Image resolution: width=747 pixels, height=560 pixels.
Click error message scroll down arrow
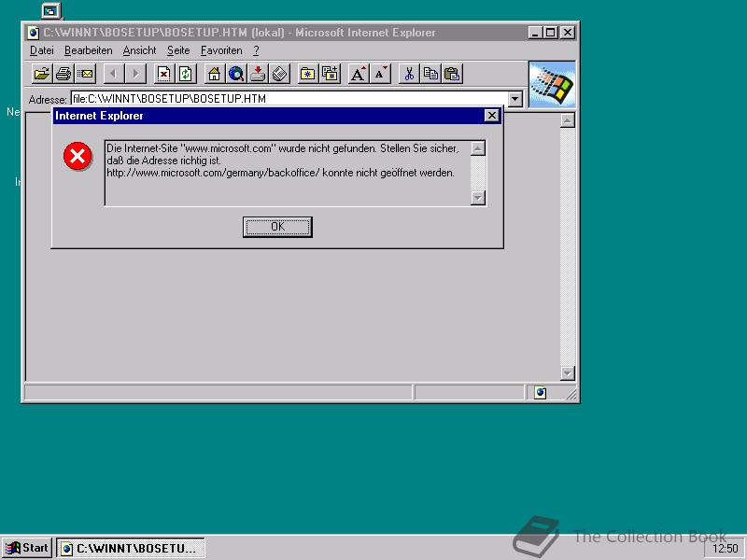point(478,198)
